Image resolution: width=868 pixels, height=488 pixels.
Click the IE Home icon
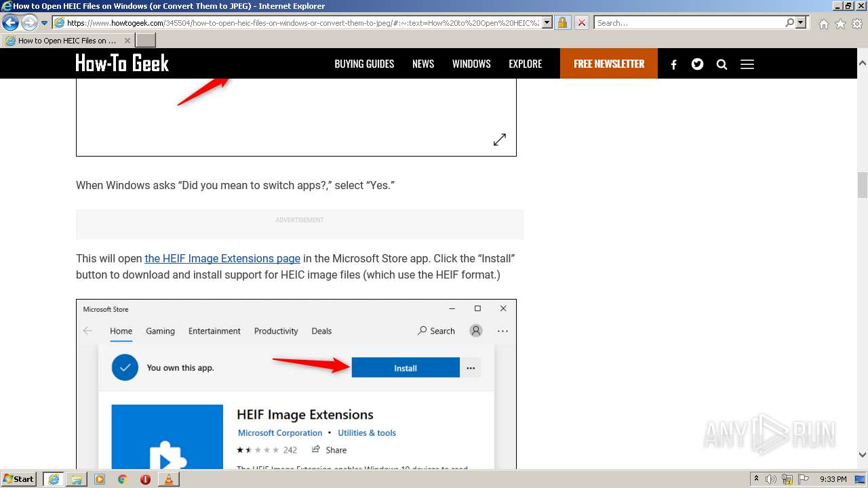[x=823, y=24]
